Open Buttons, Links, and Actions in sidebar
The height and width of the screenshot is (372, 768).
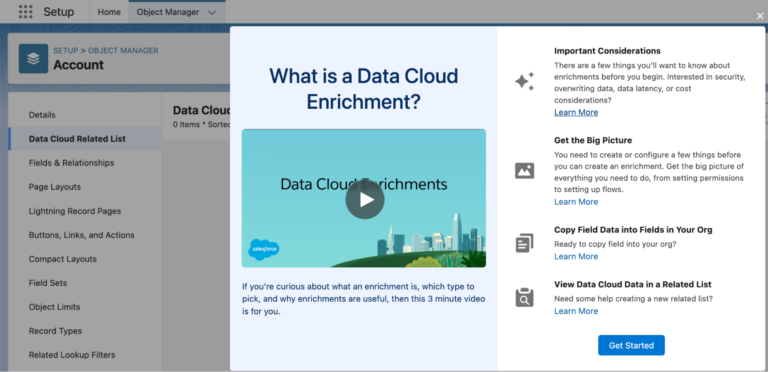pyautogui.click(x=85, y=235)
